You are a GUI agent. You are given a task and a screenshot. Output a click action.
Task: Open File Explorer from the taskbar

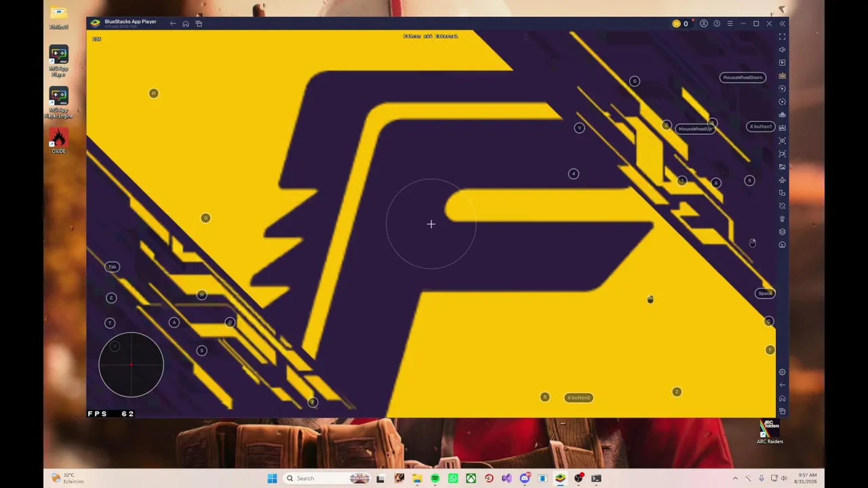[x=417, y=479]
